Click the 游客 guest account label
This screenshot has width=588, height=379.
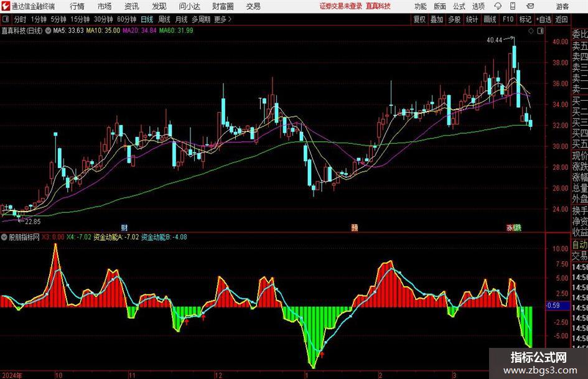click(x=562, y=6)
